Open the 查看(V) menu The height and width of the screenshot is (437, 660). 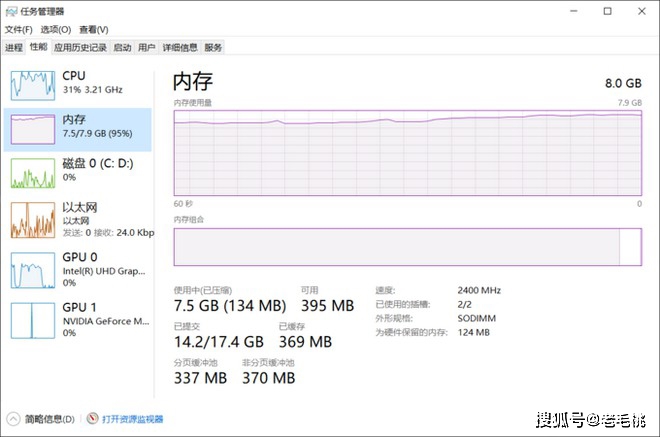coord(93,29)
